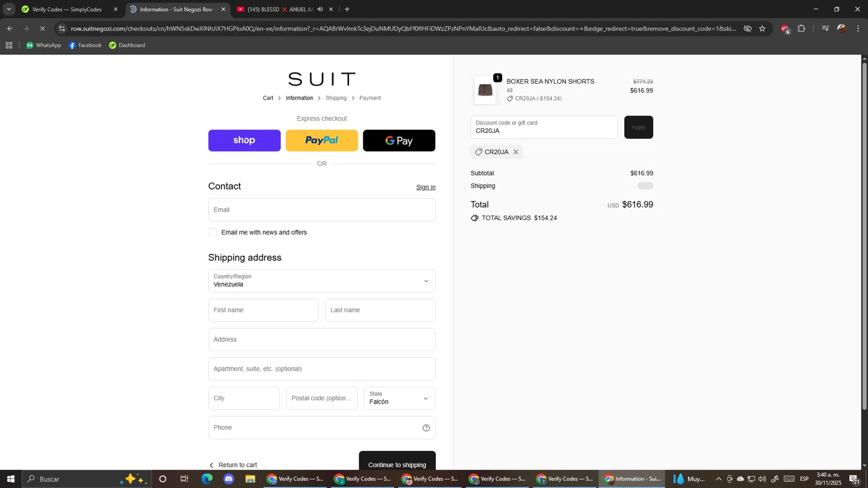The height and width of the screenshot is (488, 868).
Task: Check out with PayPal button
Action: point(322,141)
